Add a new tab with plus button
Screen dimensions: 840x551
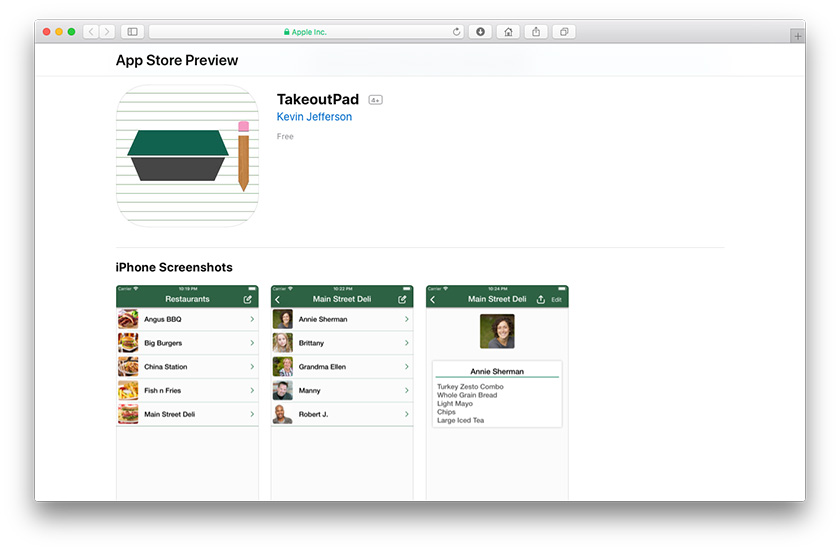[798, 36]
